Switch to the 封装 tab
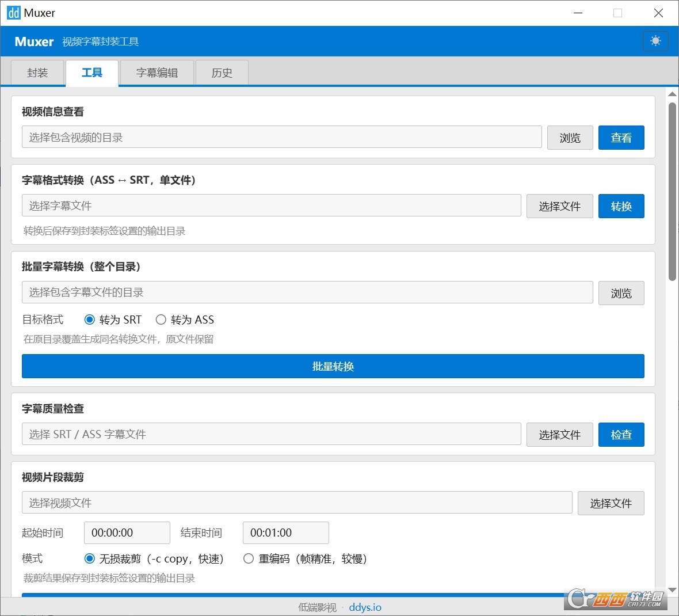The width and height of the screenshot is (679, 616). tap(37, 73)
